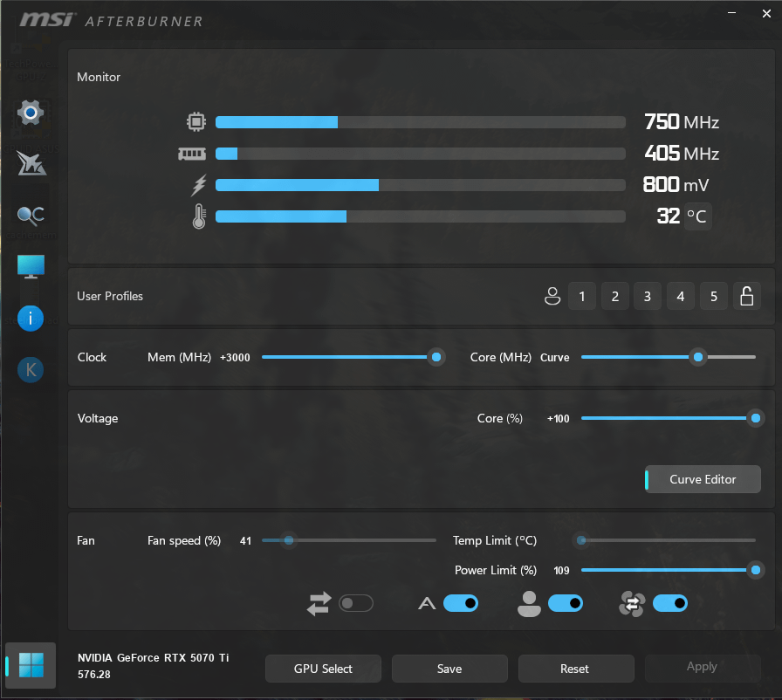Click the GPU core clock chip icon
782x700 pixels.
(196, 121)
